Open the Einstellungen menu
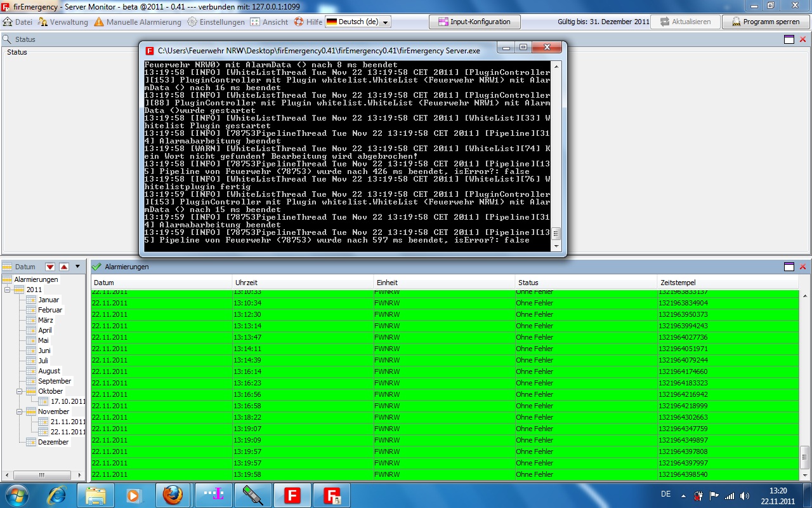812x508 pixels. [216, 22]
